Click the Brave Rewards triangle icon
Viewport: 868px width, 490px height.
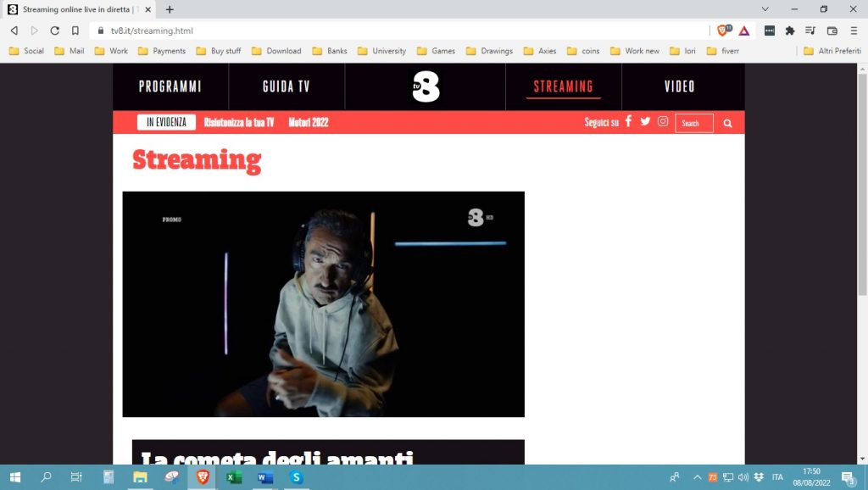pyautogui.click(x=743, y=30)
